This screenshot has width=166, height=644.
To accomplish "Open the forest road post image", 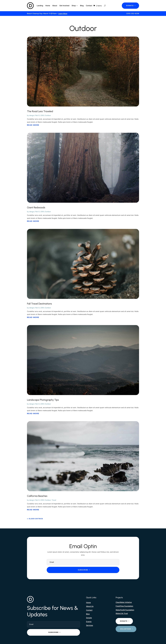I will (83, 71).
